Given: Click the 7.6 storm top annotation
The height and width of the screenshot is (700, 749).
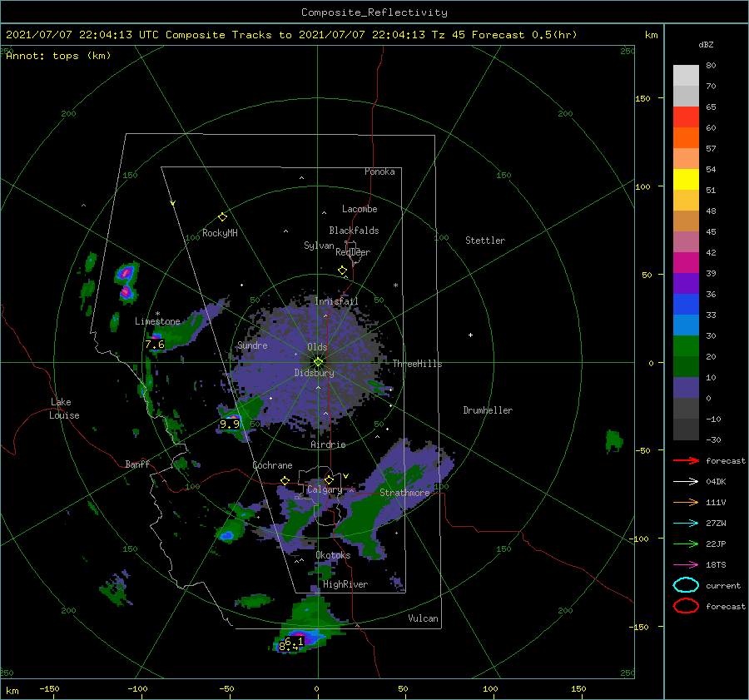Looking at the screenshot, I should tap(154, 344).
